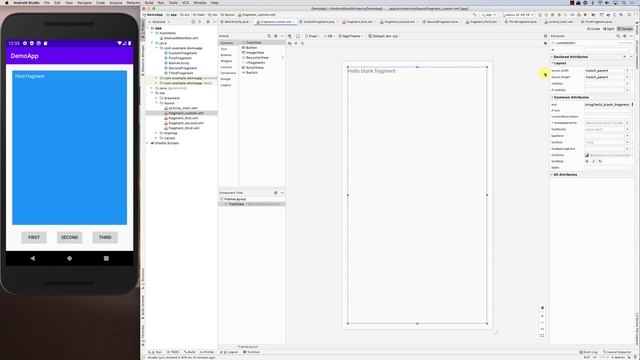Select FrameLayout in Component Tree

[235, 199]
